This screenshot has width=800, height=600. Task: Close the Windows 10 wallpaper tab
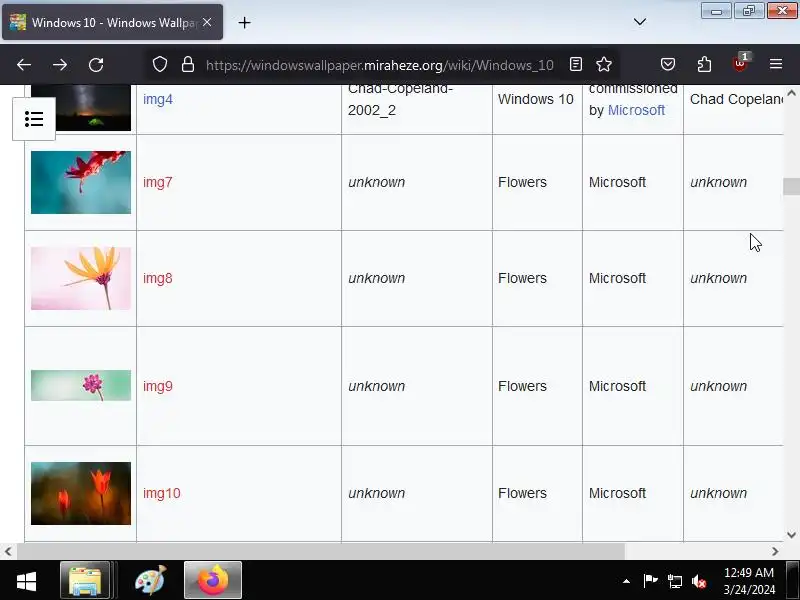point(207,22)
